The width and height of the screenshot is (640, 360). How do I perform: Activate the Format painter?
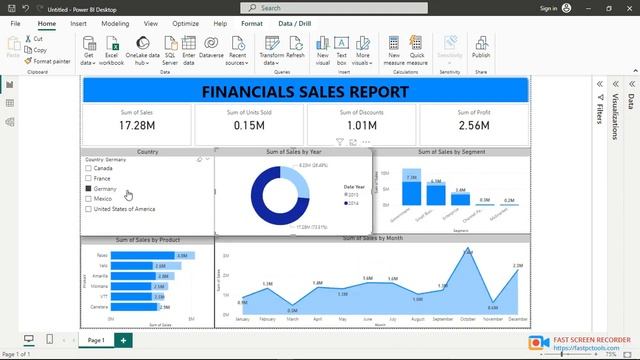47,61
